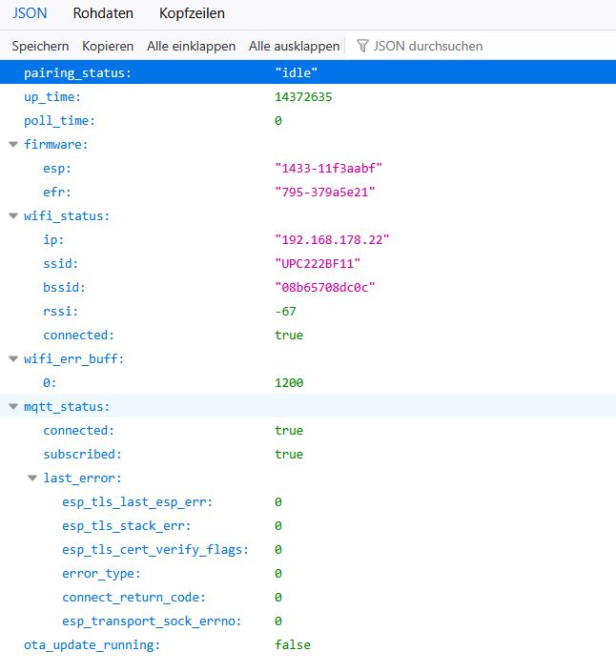Select the rssi row
Screen dimensions: 616x672
click(60, 312)
